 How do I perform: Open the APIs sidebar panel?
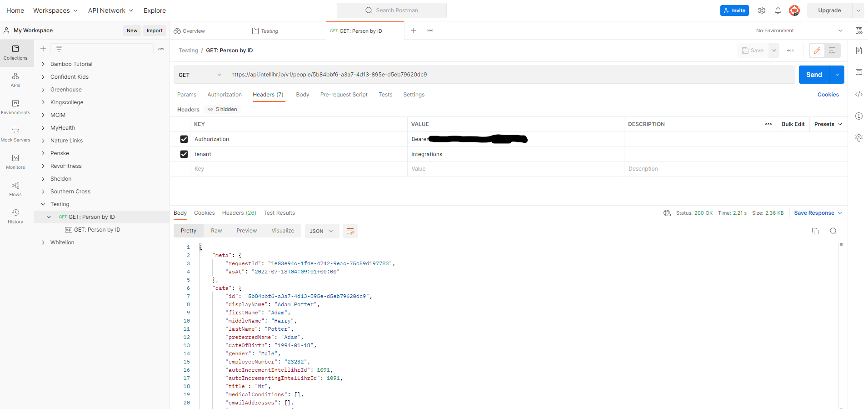tap(15, 80)
